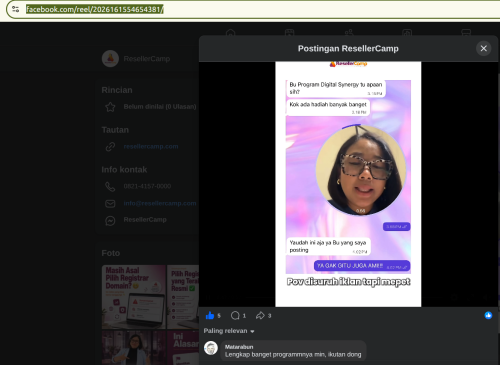
Task: Click the site settings icon in address bar
Action: (15, 9)
